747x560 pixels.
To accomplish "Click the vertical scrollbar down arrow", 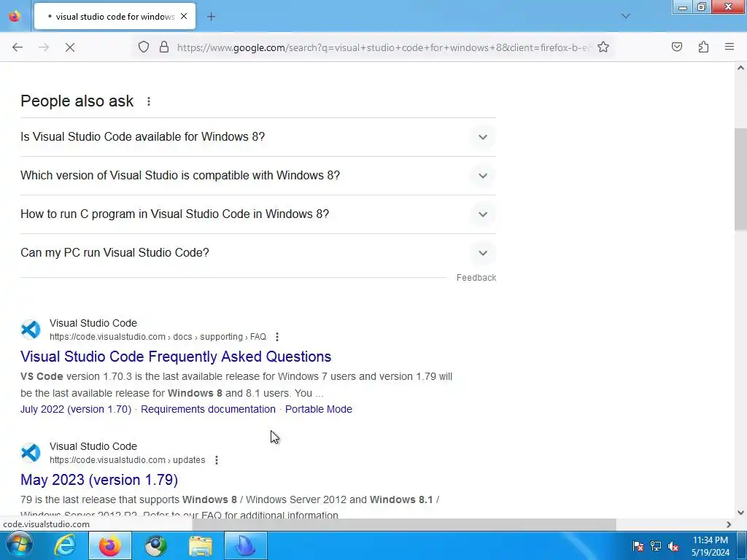I will tap(740, 513).
